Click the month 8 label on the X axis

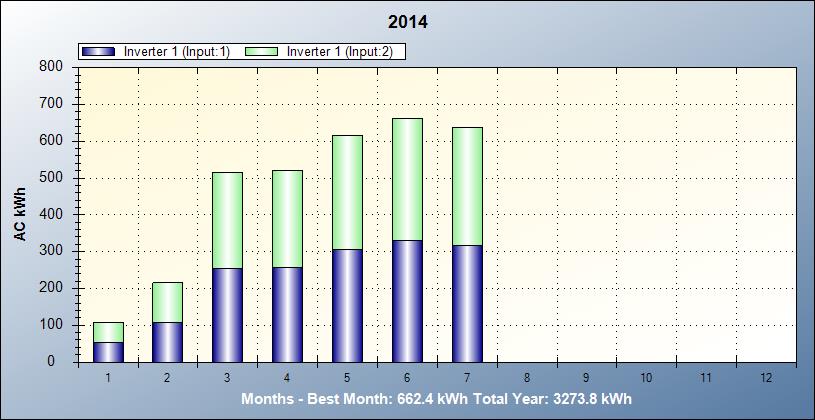[x=527, y=379]
